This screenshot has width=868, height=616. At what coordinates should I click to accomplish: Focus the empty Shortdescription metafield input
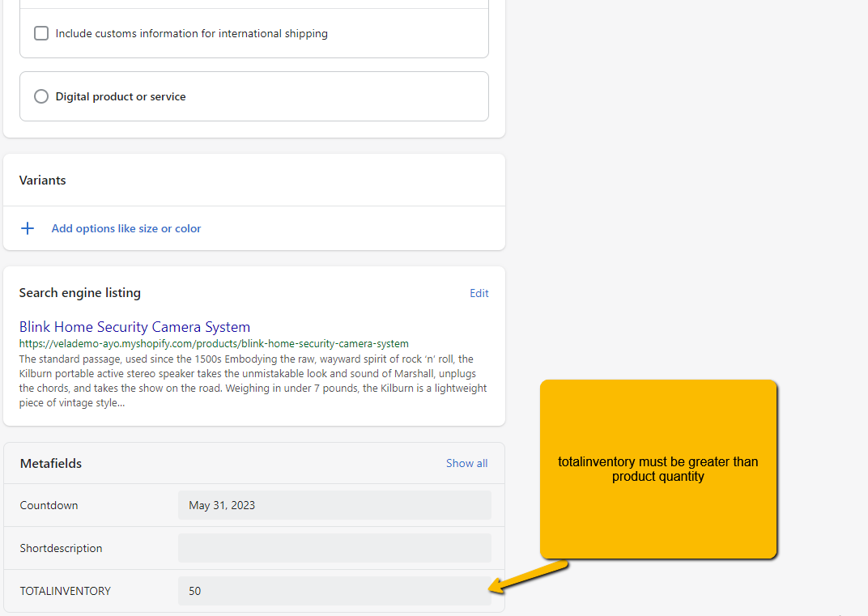coord(334,548)
